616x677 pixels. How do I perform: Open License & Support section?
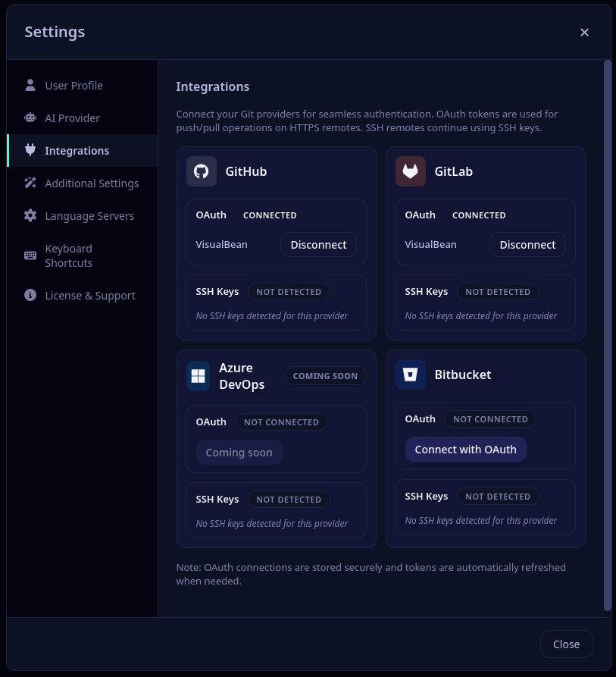click(89, 295)
